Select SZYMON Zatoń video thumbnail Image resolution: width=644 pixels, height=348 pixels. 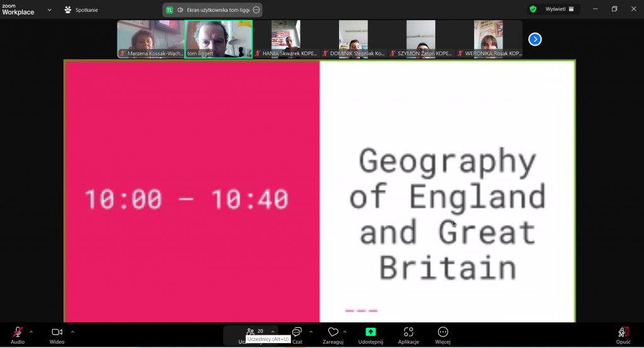tap(421, 40)
